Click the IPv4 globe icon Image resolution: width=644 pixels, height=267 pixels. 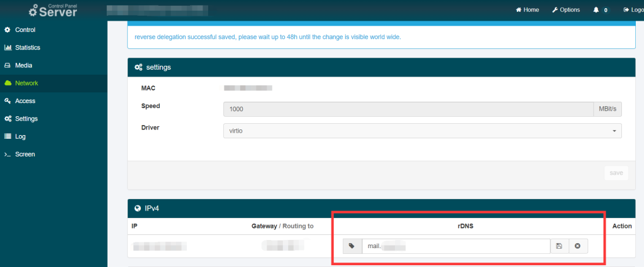click(138, 209)
